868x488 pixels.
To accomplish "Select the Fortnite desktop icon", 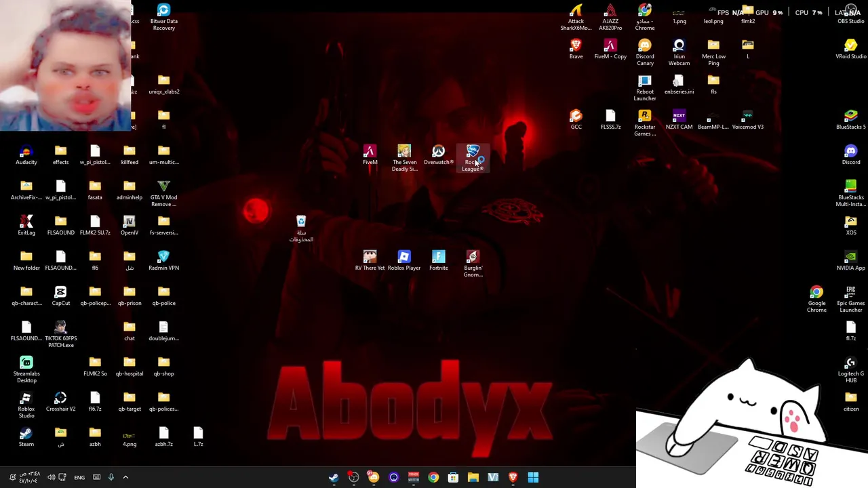I will tap(438, 260).
